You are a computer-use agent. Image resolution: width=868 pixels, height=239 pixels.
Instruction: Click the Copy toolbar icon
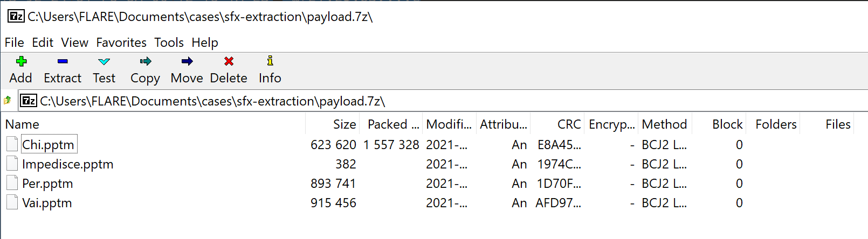145,61
